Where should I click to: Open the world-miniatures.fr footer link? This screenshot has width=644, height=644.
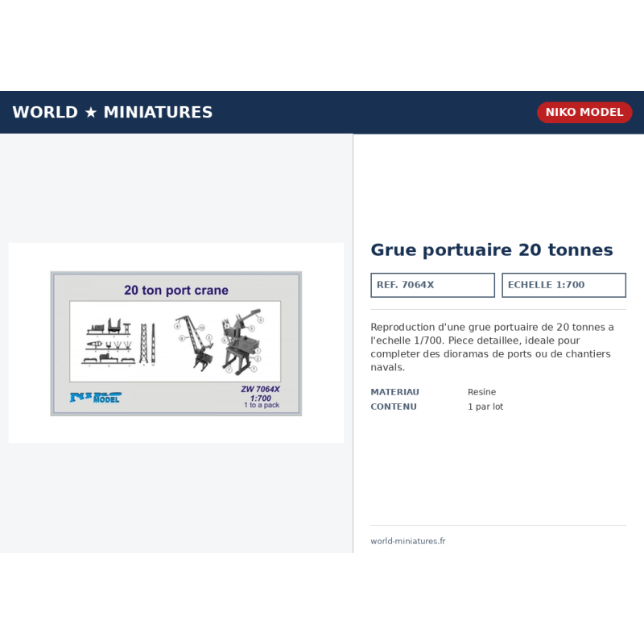(x=408, y=541)
